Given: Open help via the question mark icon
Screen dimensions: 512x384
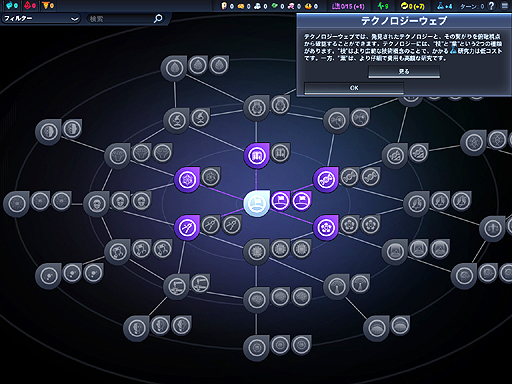Looking at the screenshot, I should 491,6.
